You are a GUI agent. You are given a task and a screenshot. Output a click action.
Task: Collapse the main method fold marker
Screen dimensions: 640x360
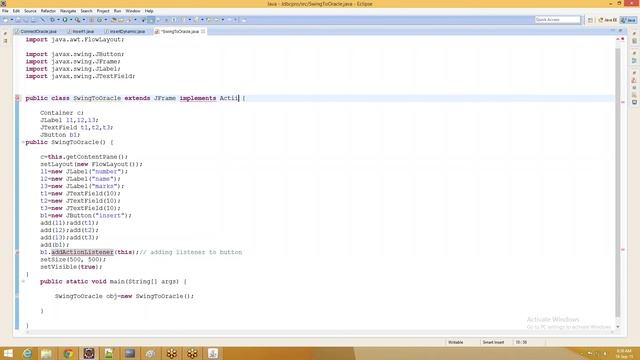point(23,282)
